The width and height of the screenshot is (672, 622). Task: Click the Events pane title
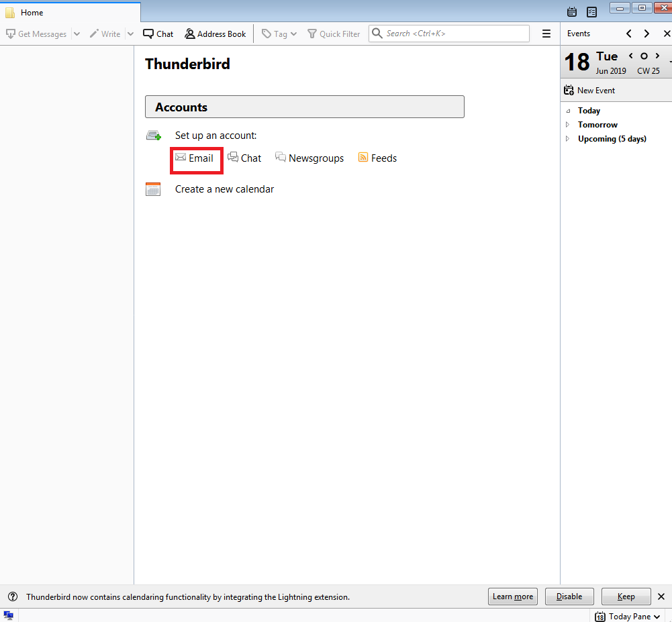point(579,34)
